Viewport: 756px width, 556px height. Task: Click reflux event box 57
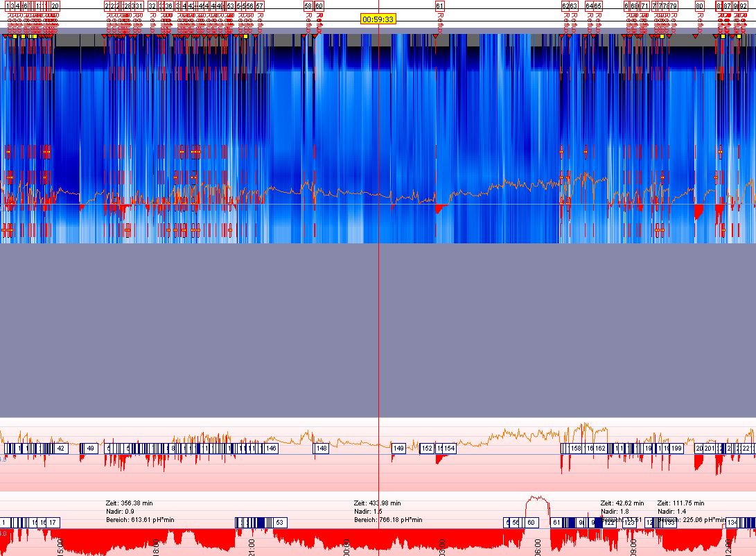[x=259, y=6]
